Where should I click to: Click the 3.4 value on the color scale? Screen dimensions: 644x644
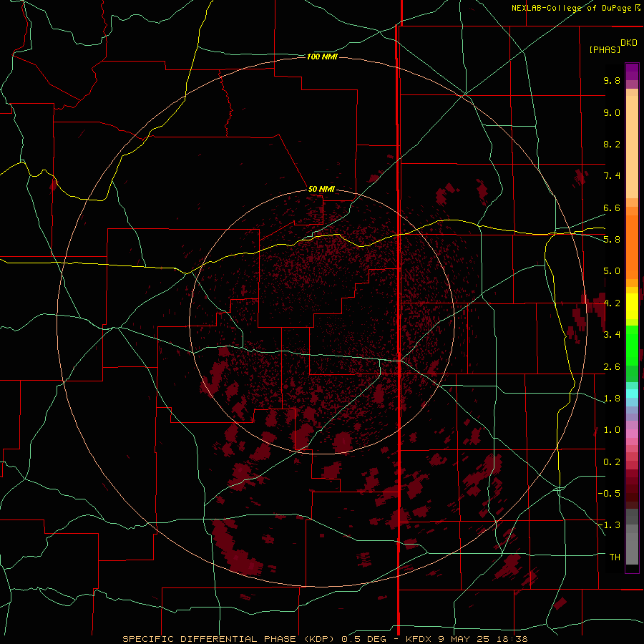(612, 334)
